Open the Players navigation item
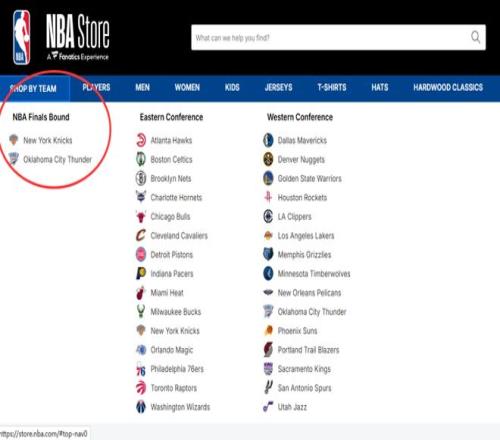Viewport: 500px width, 440px height. [x=96, y=88]
